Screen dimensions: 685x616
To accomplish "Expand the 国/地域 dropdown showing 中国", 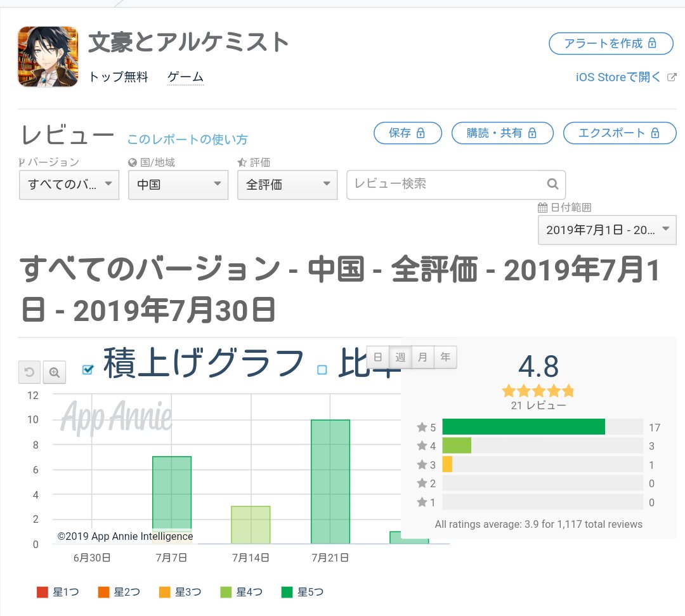I will point(178,185).
